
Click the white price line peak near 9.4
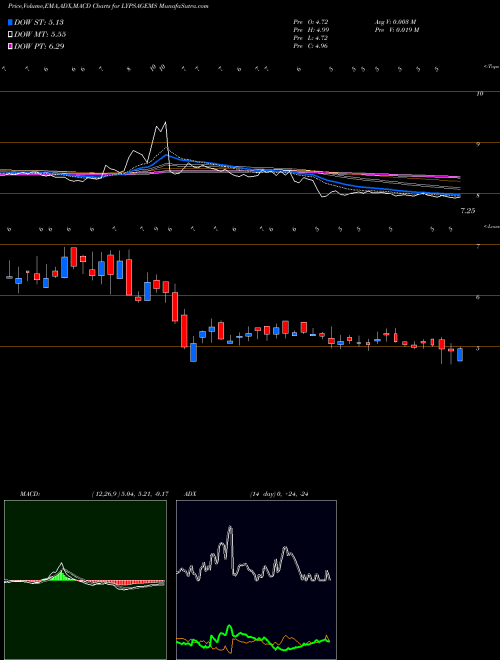(x=165, y=122)
